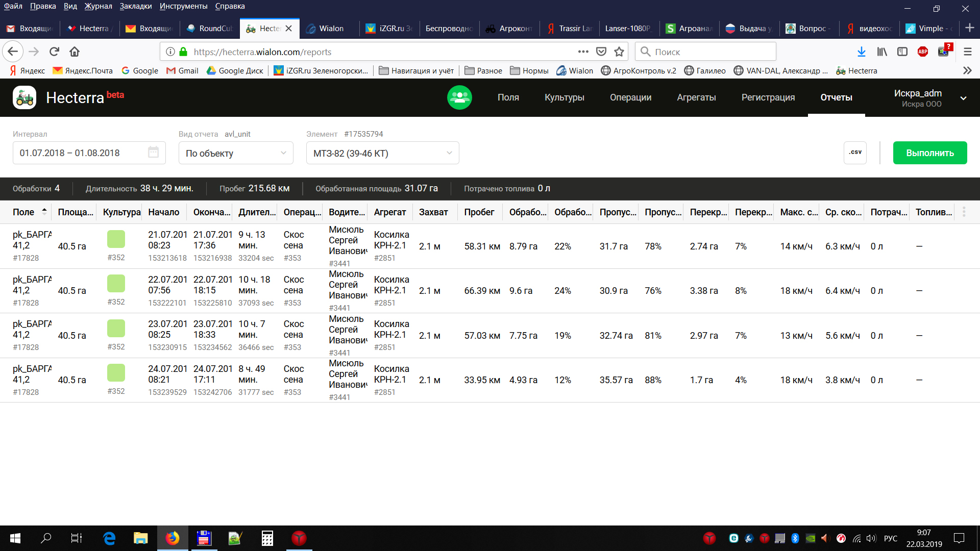Click the Hecterra tractor logo icon
This screenshot has width=980, height=551.
[x=24, y=97]
